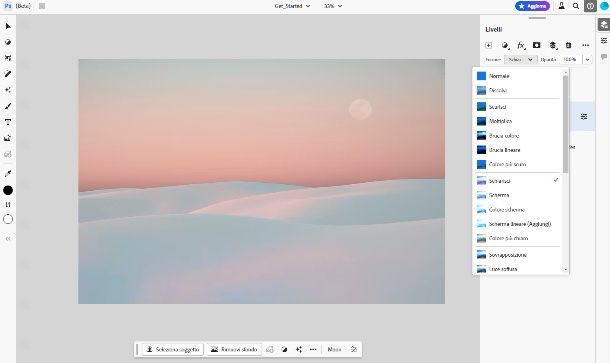Delete layer with trash icon
Screen dimensions: 610x363
pyautogui.click(x=568, y=46)
